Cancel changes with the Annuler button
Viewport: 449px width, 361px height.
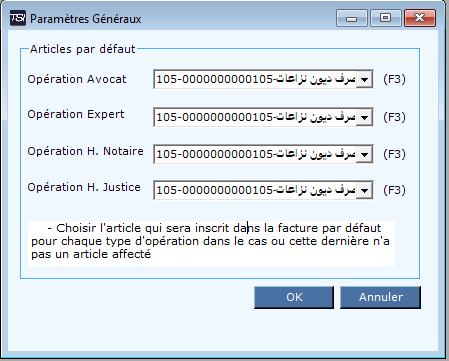point(381,297)
